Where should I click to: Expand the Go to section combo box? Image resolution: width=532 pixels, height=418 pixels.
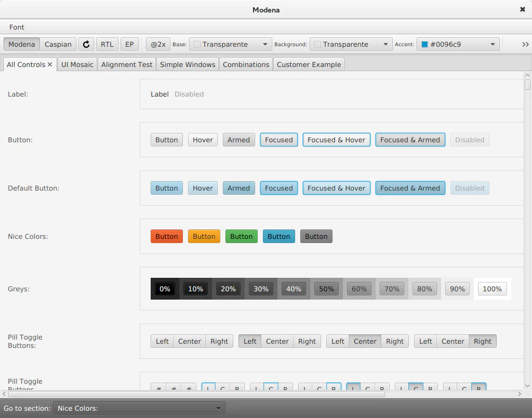click(x=139, y=408)
